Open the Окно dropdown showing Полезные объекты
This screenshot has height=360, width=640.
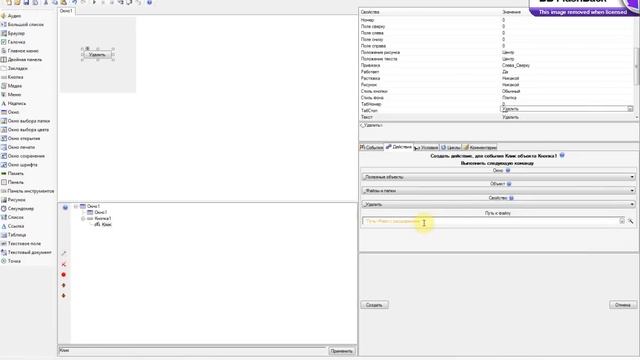click(498, 177)
